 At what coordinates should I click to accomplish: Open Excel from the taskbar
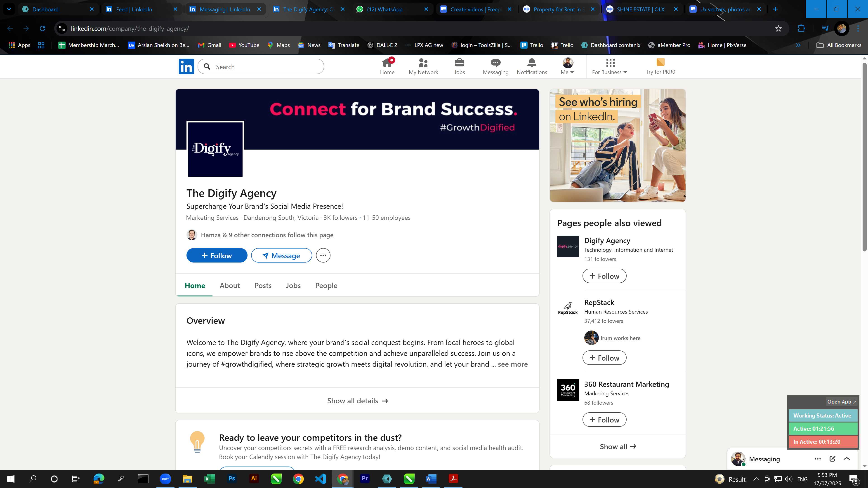209,479
